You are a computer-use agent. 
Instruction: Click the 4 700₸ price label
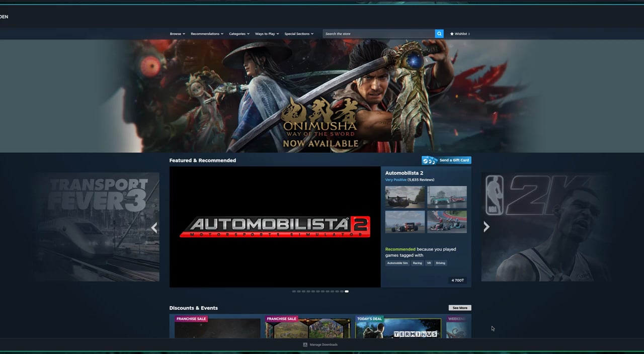point(457,280)
